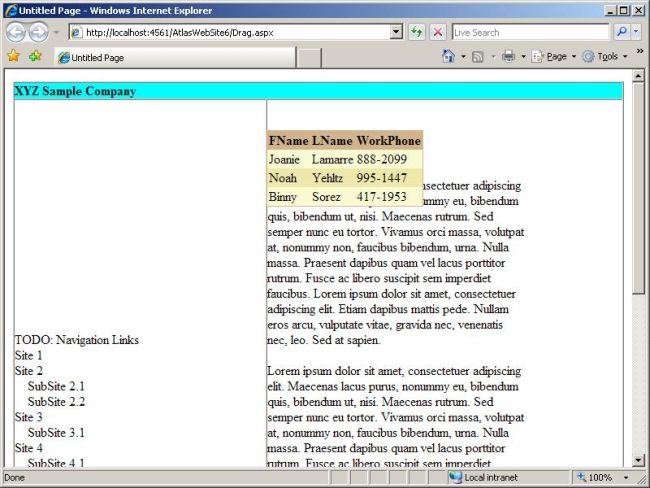650x488 pixels.
Task: Click the Lamarre cell
Action: (x=332, y=159)
